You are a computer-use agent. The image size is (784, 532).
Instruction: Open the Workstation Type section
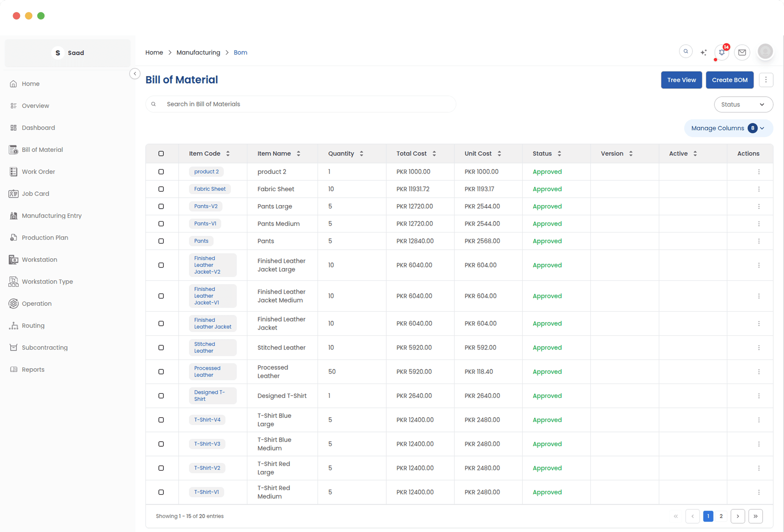(47, 281)
